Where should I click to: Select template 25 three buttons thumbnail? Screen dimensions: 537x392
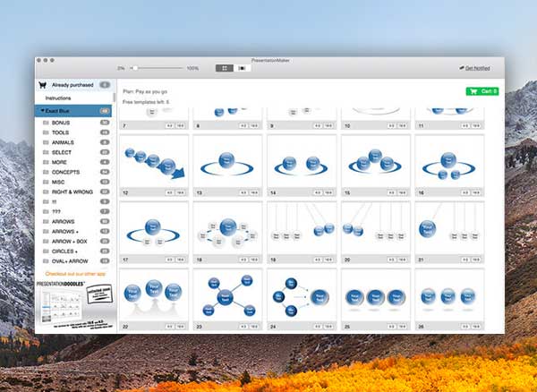(x=376, y=295)
